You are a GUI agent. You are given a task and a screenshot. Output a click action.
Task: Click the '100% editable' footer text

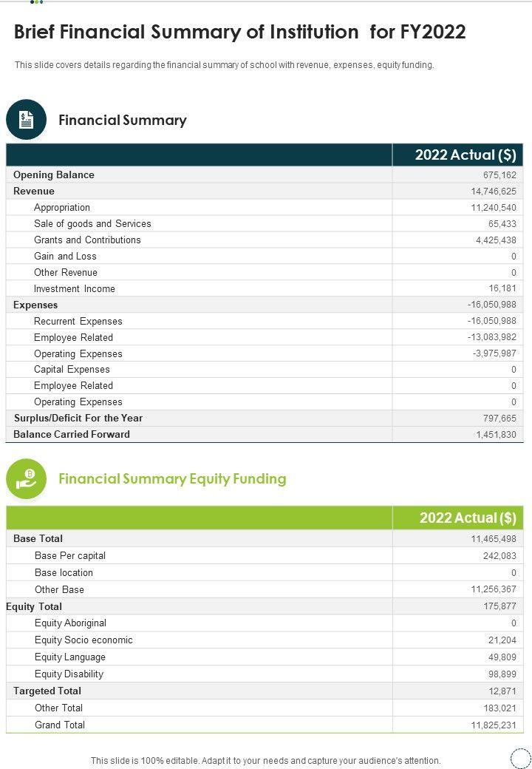click(x=265, y=760)
